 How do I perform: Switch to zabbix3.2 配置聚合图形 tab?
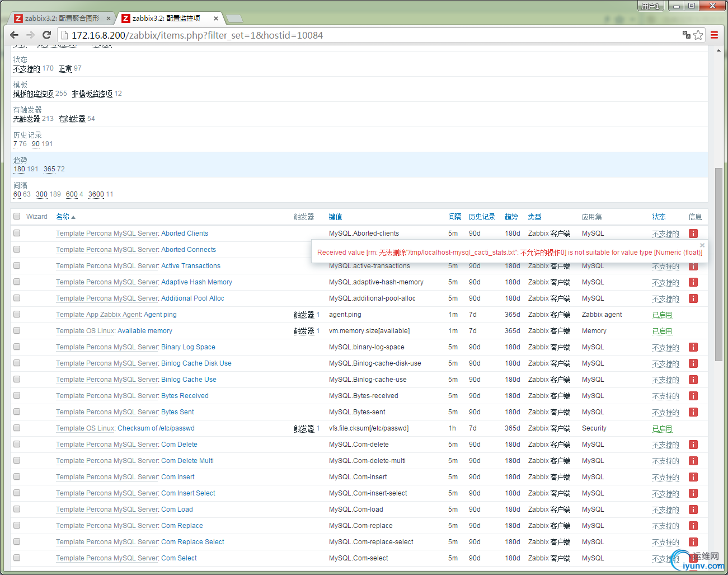click(62, 18)
